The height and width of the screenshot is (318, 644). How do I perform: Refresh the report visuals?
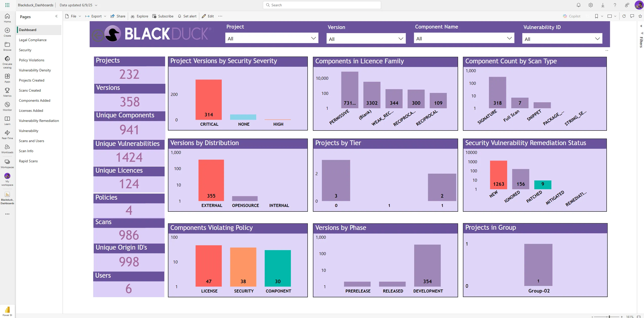[624, 16]
